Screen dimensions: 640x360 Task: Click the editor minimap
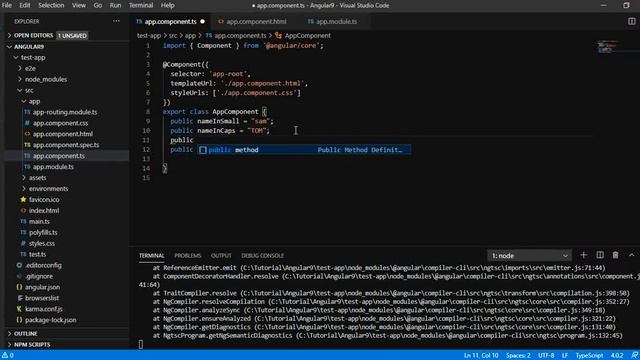pyautogui.click(x=607, y=47)
